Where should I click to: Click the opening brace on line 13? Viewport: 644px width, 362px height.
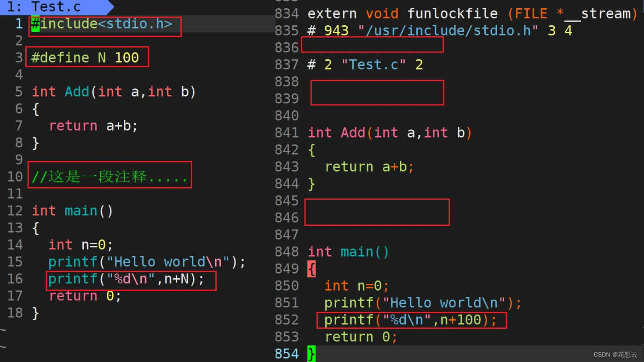pyautogui.click(x=36, y=228)
